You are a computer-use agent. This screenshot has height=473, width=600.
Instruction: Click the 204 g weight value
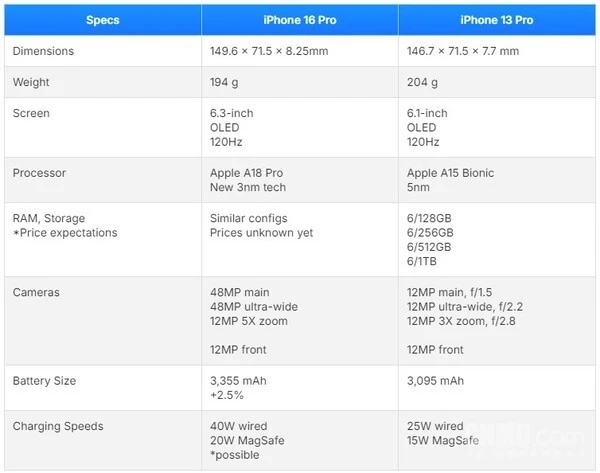pyautogui.click(x=423, y=82)
